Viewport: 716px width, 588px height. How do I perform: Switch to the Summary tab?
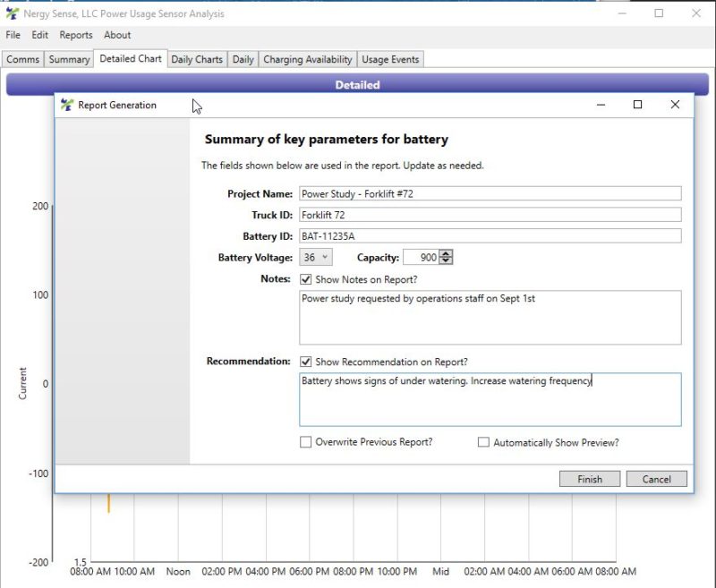click(69, 59)
